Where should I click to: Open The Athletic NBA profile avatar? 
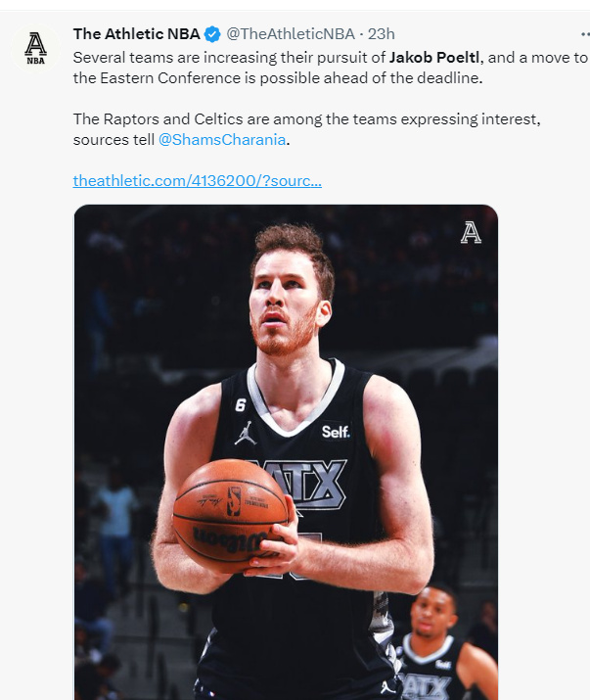[x=35, y=48]
